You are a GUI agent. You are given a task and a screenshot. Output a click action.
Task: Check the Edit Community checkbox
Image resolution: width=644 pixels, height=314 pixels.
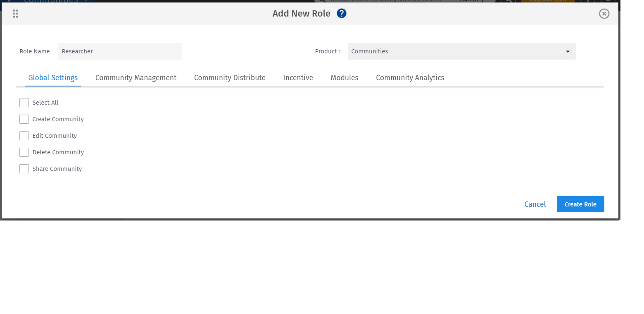24,136
